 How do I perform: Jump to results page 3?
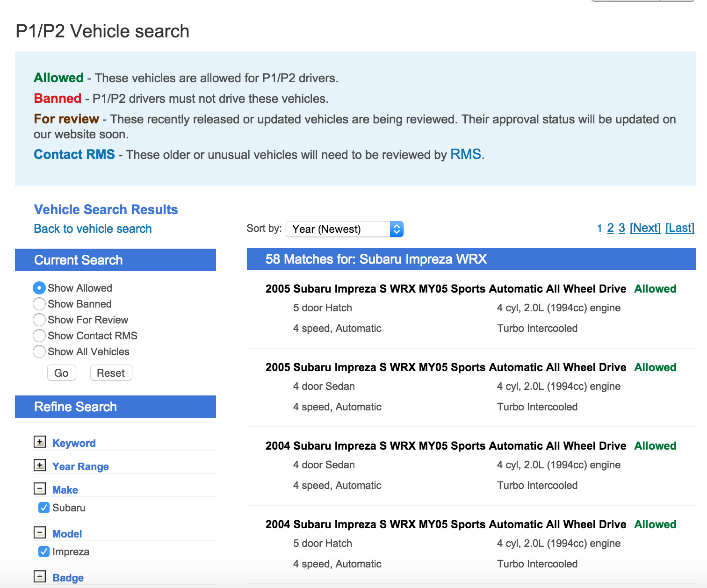coord(621,228)
